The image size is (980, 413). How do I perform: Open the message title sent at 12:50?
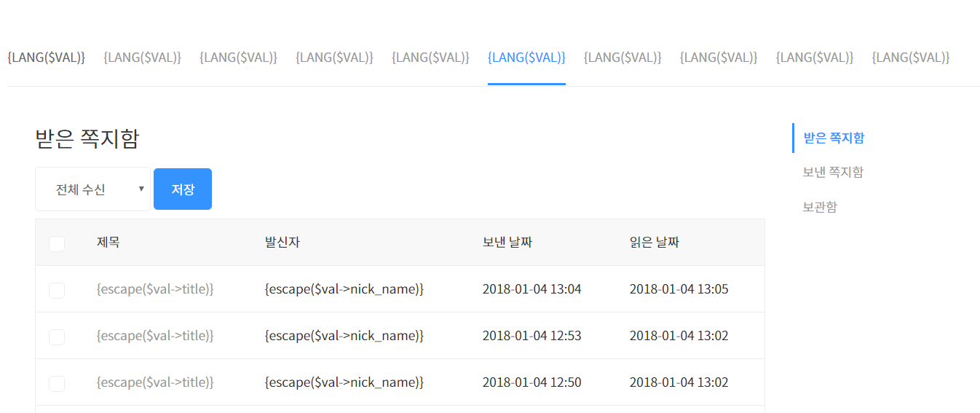[x=155, y=382]
